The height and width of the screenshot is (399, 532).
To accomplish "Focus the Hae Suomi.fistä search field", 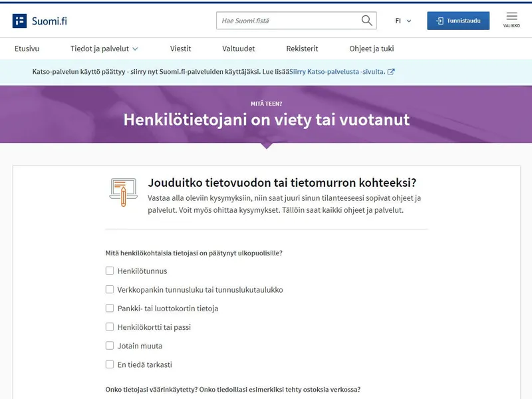I will (x=289, y=21).
